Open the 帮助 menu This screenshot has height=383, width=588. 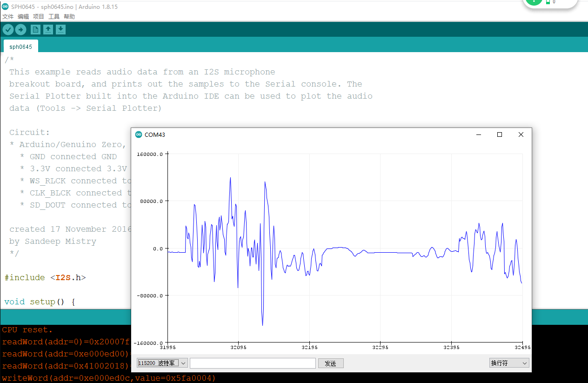pyautogui.click(x=69, y=17)
